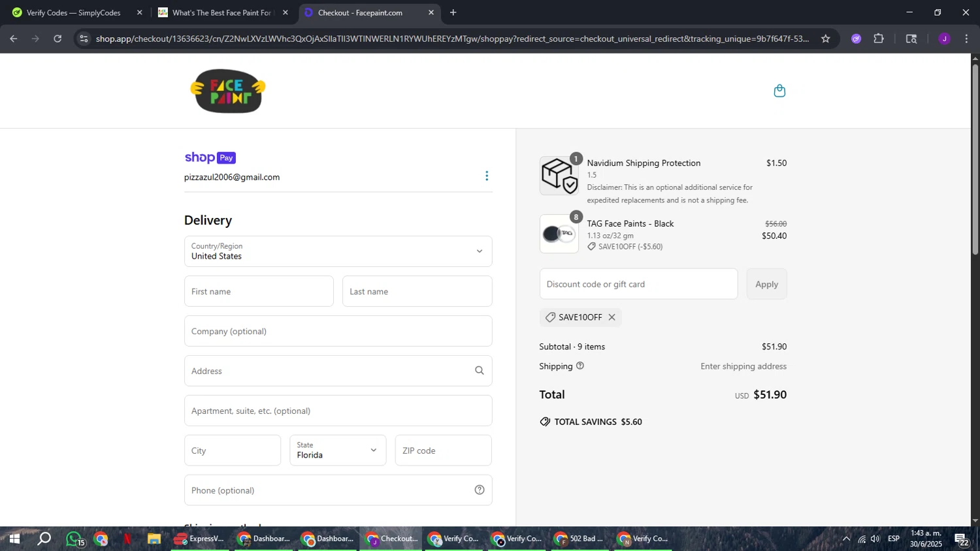
Task: Open the Shop Pay account three-dot menu
Action: pyautogui.click(x=487, y=176)
